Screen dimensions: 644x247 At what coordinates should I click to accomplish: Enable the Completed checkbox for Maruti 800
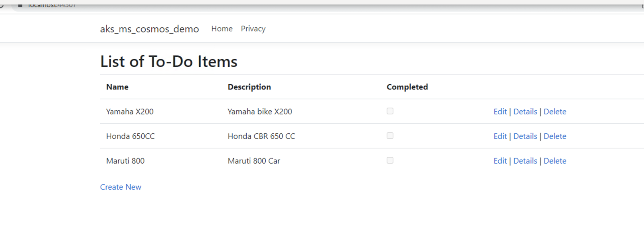click(x=390, y=160)
